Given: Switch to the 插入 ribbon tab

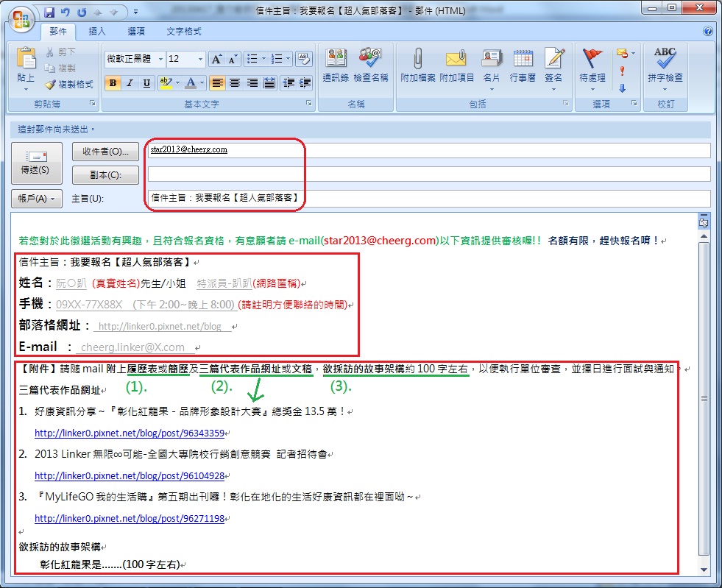Looking at the screenshot, I should pos(96,32).
